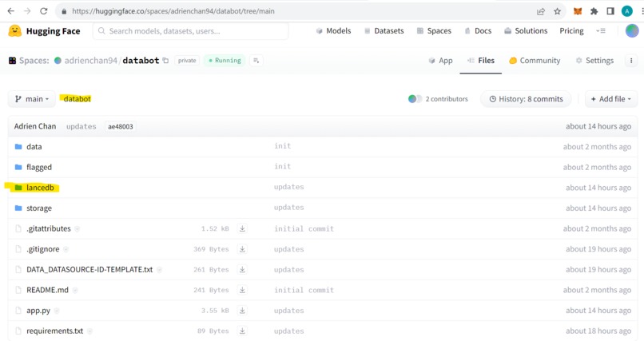Click the safe badge next to README.md
This screenshot has width=644, height=341.
[75, 290]
